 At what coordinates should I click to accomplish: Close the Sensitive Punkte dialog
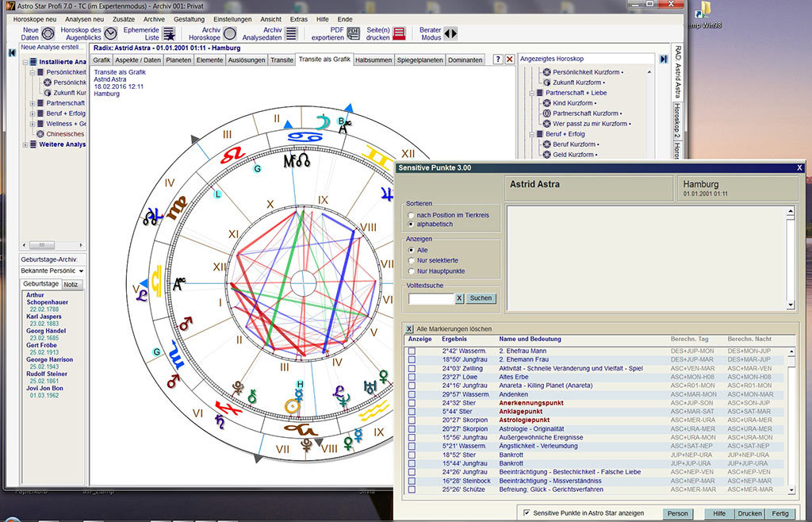click(x=799, y=168)
